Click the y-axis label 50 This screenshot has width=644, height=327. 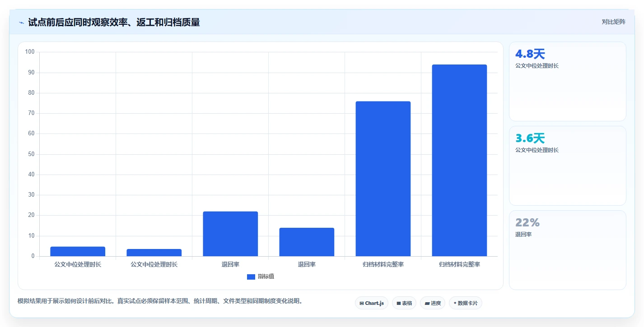[31, 154]
